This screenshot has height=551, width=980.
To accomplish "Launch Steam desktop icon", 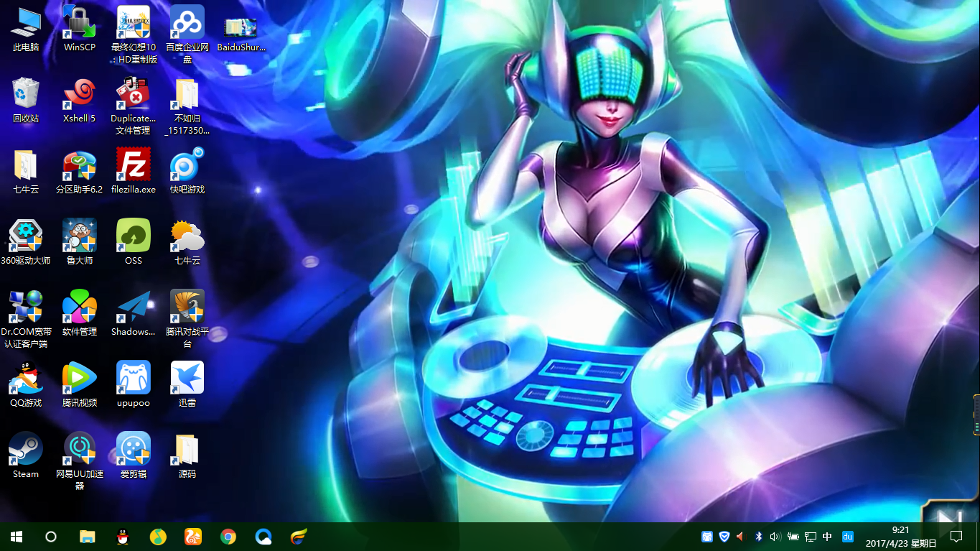I will [26, 456].
